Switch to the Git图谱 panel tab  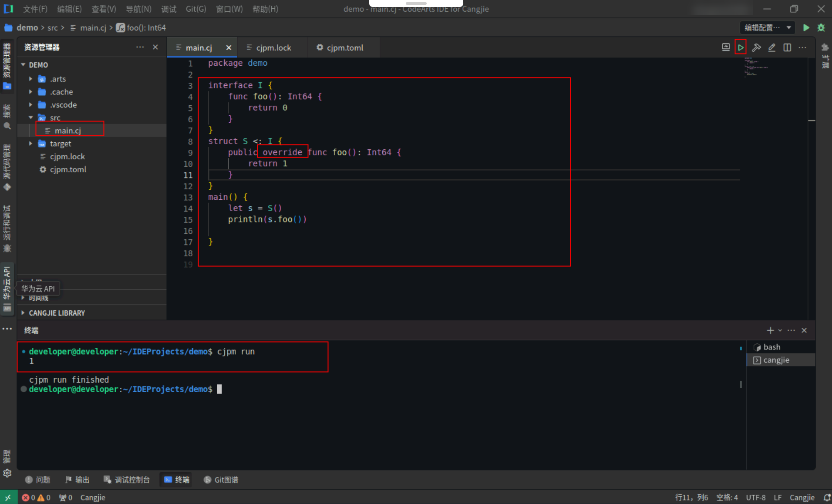[x=221, y=480]
